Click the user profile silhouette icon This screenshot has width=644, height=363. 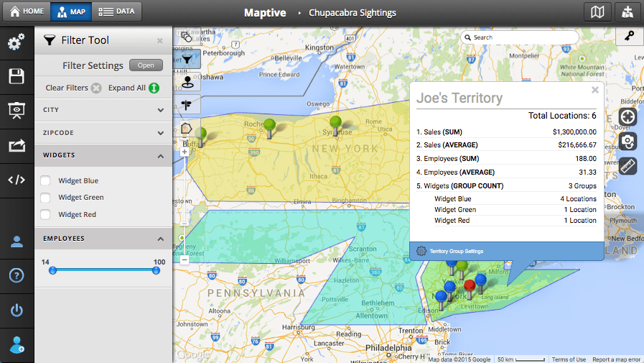17,242
